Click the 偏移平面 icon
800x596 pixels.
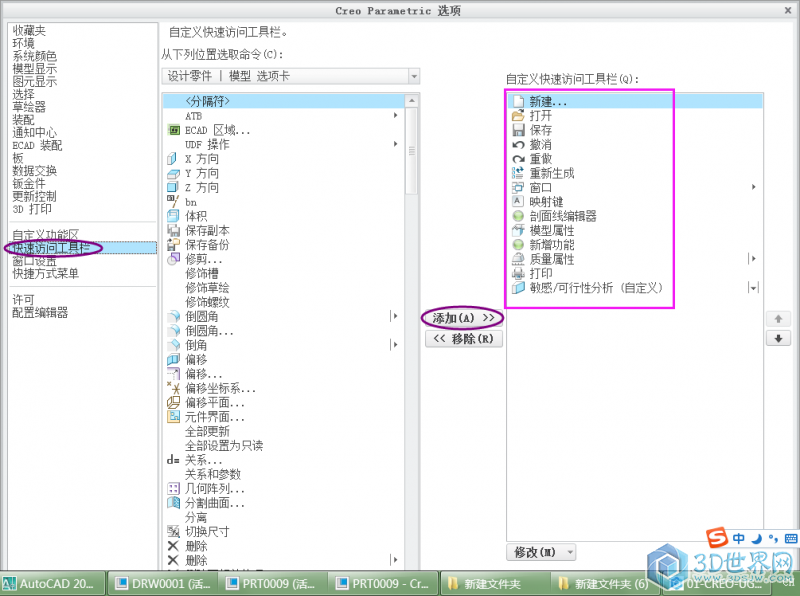coord(173,402)
